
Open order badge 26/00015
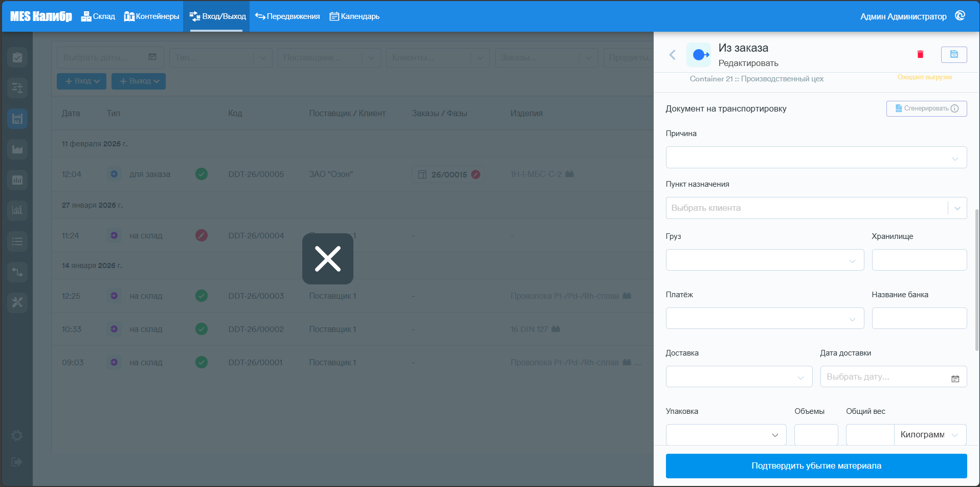coord(448,174)
